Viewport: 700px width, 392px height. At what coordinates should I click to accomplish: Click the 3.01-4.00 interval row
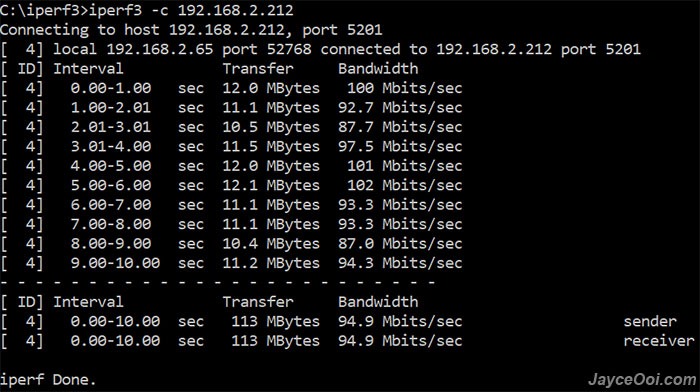click(x=231, y=146)
